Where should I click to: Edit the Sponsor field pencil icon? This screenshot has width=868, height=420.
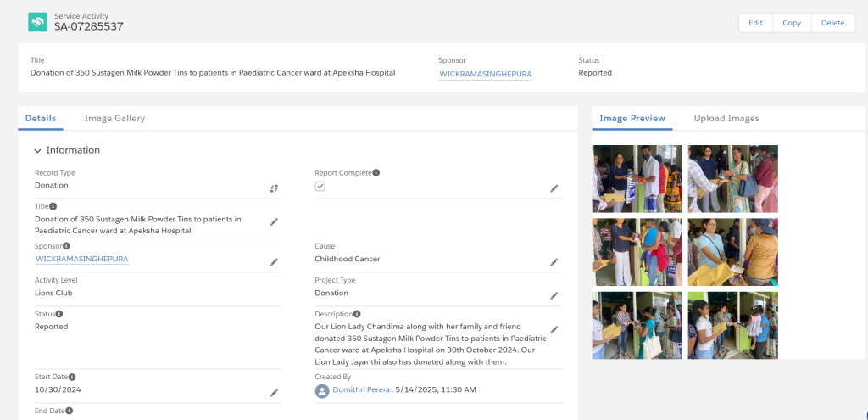[274, 262]
